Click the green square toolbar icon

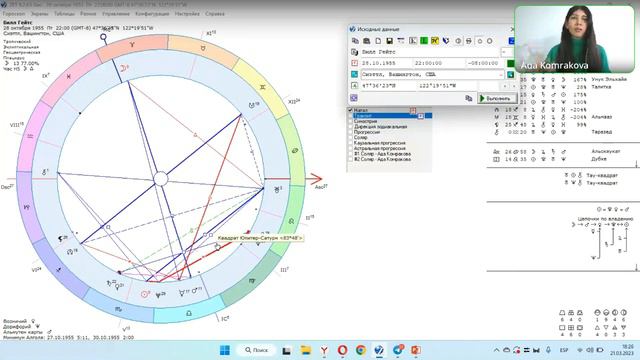(424, 41)
